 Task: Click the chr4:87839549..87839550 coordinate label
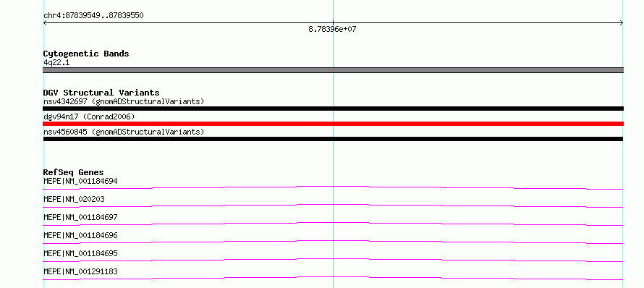[93, 16]
